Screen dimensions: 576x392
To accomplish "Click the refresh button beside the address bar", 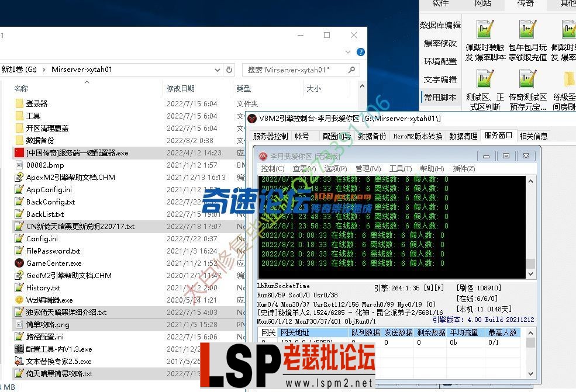I will click(x=229, y=70).
